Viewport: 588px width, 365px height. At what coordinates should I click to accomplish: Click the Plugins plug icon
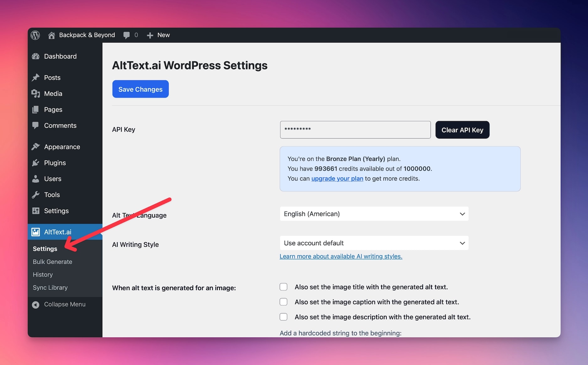pyautogui.click(x=36, y=163)
